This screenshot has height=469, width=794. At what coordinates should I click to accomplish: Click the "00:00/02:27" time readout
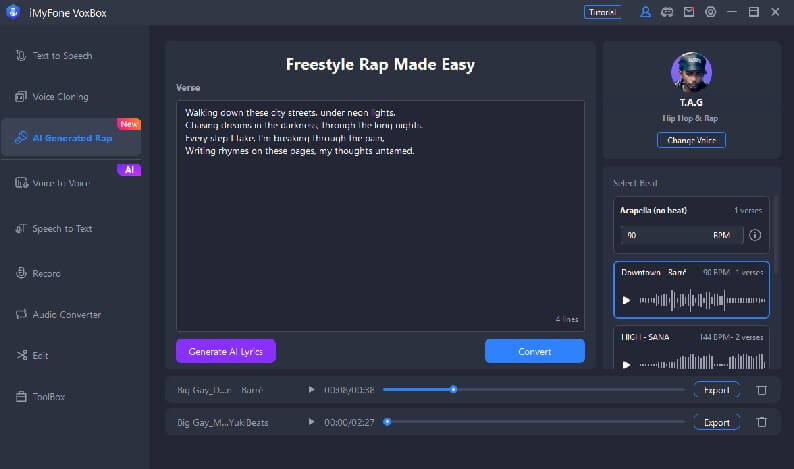pos(349,422)
